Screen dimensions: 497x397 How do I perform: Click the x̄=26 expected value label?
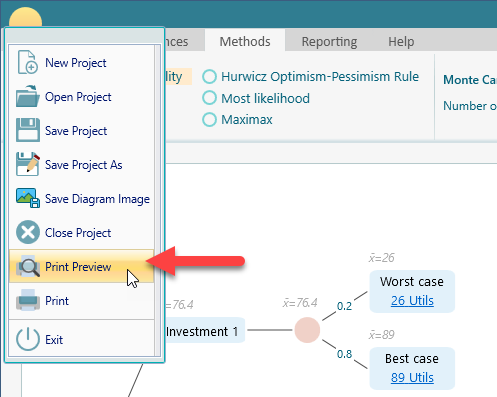coord(381,257)
